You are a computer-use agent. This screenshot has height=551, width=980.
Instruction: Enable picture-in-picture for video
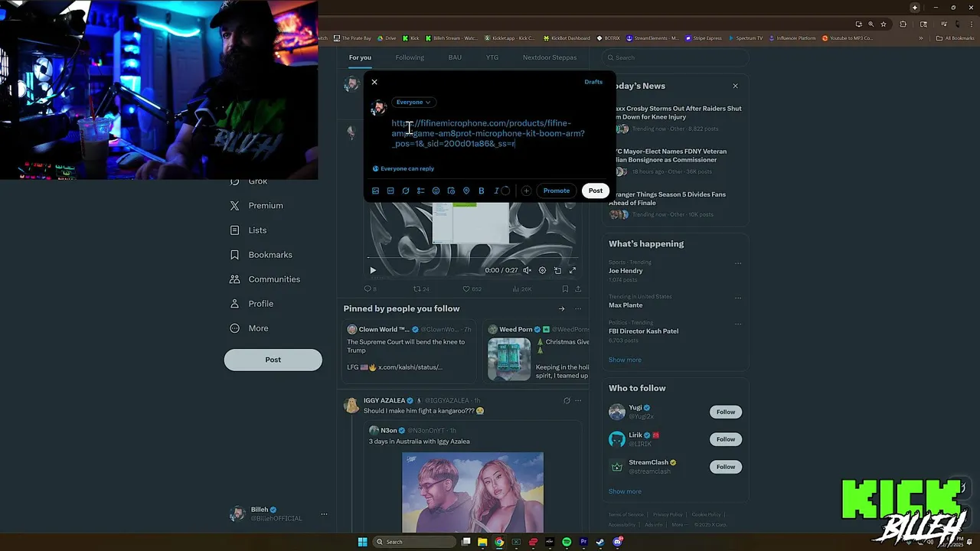(x=557, y=270)
